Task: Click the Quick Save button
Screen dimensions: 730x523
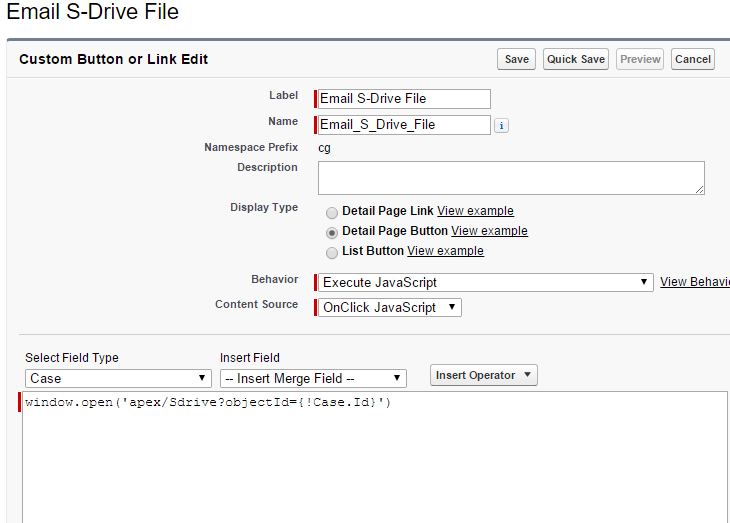Action: click(576, 59)
